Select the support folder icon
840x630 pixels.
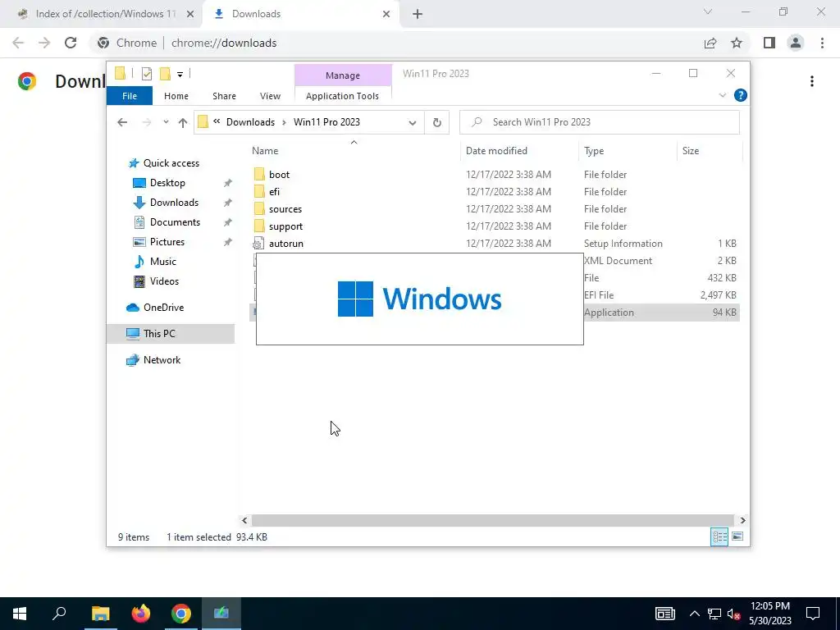coord(259,226)
